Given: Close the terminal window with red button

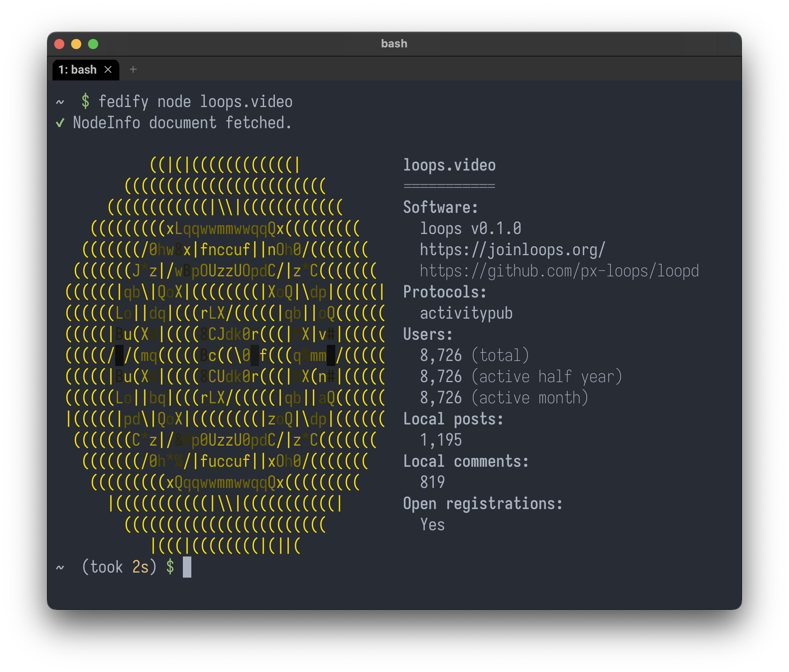Looking at the screenshot, I should (x=59, y=44).
